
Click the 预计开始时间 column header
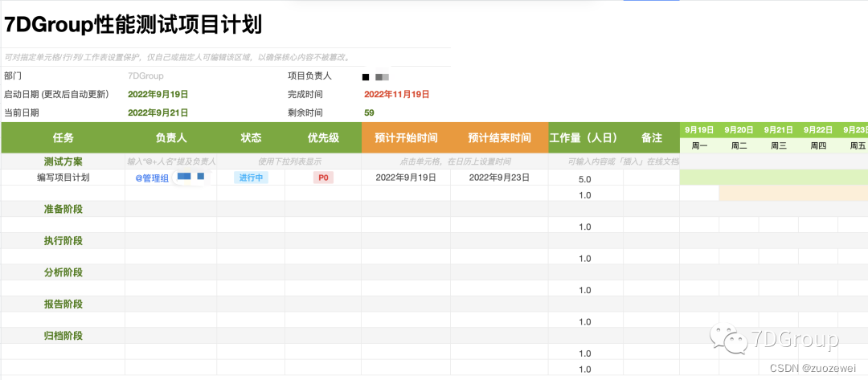pos(406,137)
